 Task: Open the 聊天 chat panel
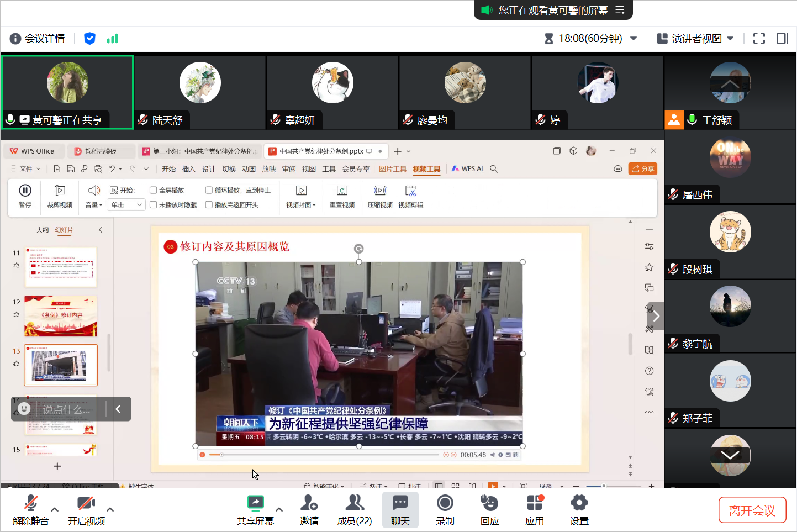400,503
